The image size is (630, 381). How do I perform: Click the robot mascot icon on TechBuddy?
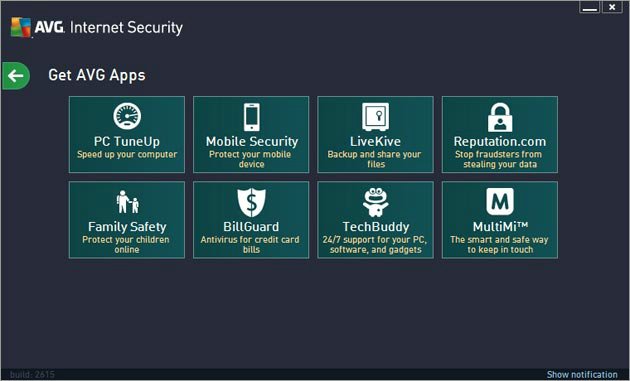(376, 202)
